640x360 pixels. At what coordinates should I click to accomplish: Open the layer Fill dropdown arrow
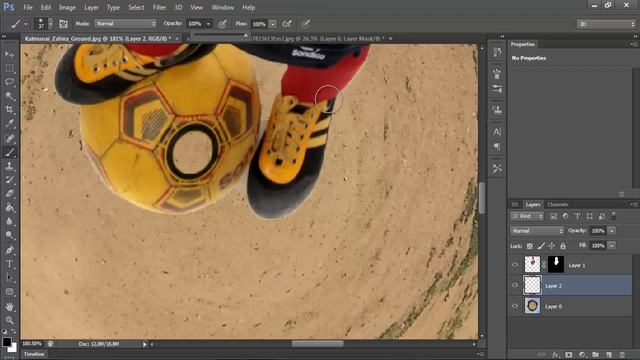pyautogui.click(x=611, y=246)
